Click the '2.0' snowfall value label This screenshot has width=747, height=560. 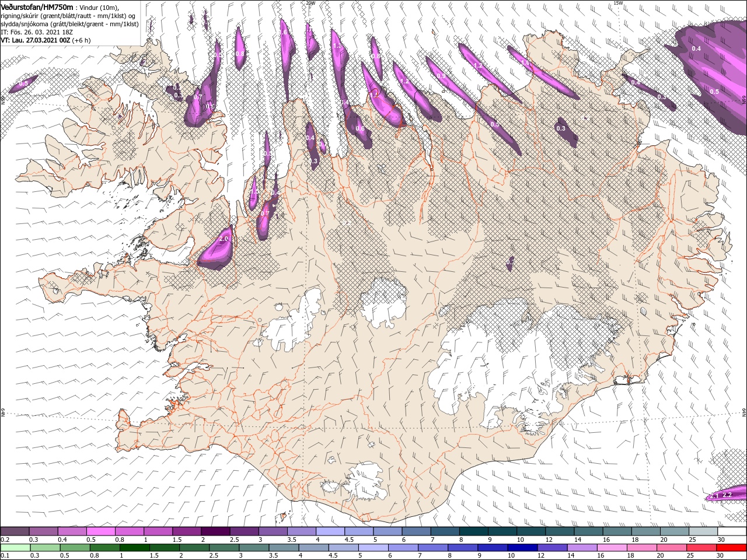point(223,239)
